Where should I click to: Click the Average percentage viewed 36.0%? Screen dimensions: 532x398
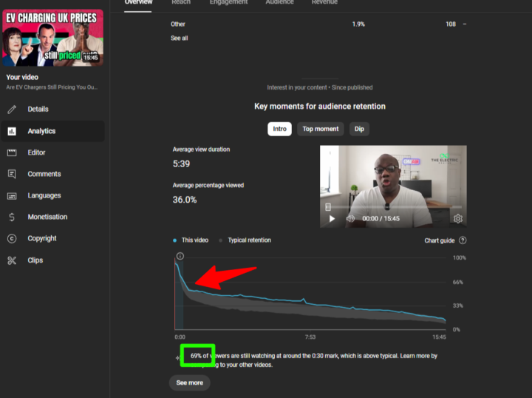tap(185, 200)
